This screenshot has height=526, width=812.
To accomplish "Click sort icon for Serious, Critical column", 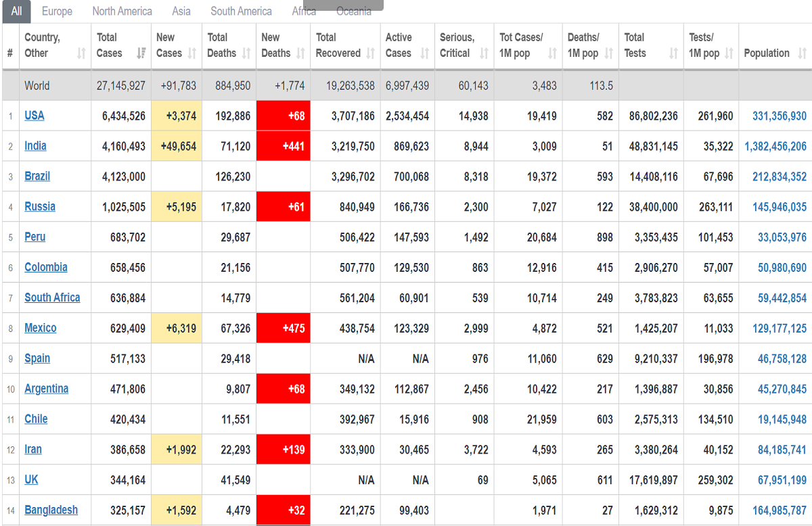I will pos(484,53).
